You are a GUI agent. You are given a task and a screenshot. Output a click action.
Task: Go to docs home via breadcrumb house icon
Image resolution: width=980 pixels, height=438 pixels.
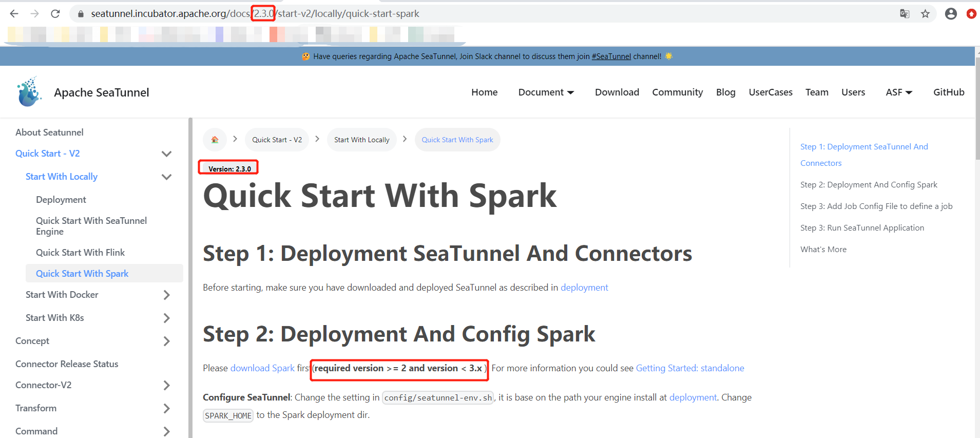pos(215,140)
